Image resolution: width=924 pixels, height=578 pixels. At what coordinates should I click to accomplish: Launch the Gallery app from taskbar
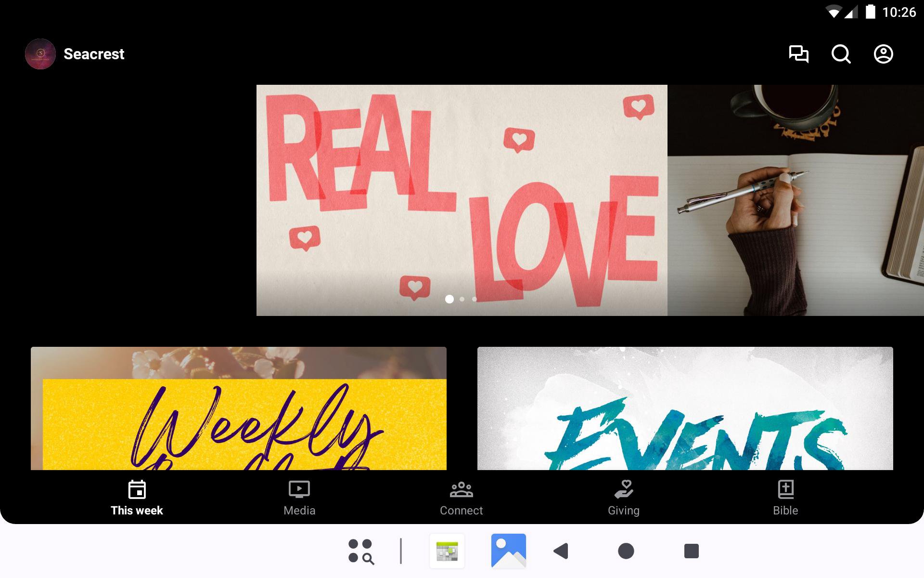[x=508, y=551]
